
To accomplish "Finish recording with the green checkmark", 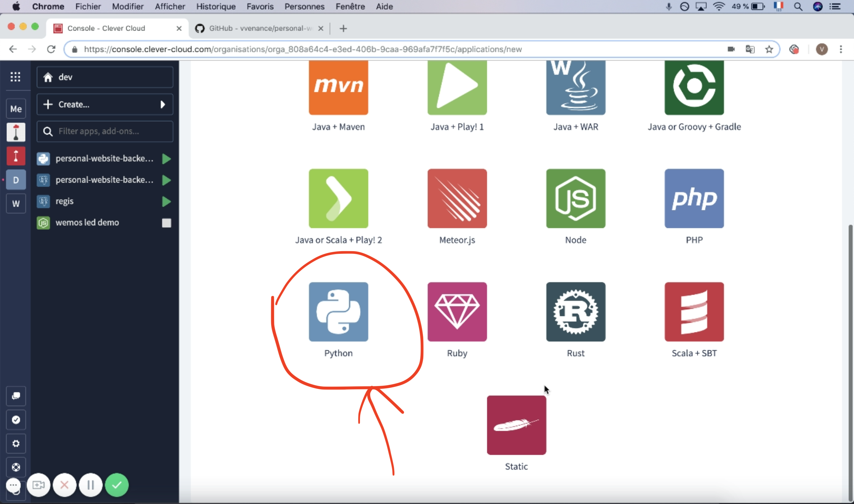I will (117, 485).
